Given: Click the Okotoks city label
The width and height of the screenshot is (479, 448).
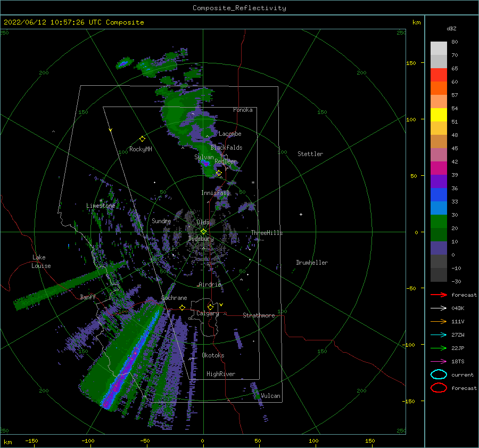Looking at the screenshot, I should (x=213, y=355).
